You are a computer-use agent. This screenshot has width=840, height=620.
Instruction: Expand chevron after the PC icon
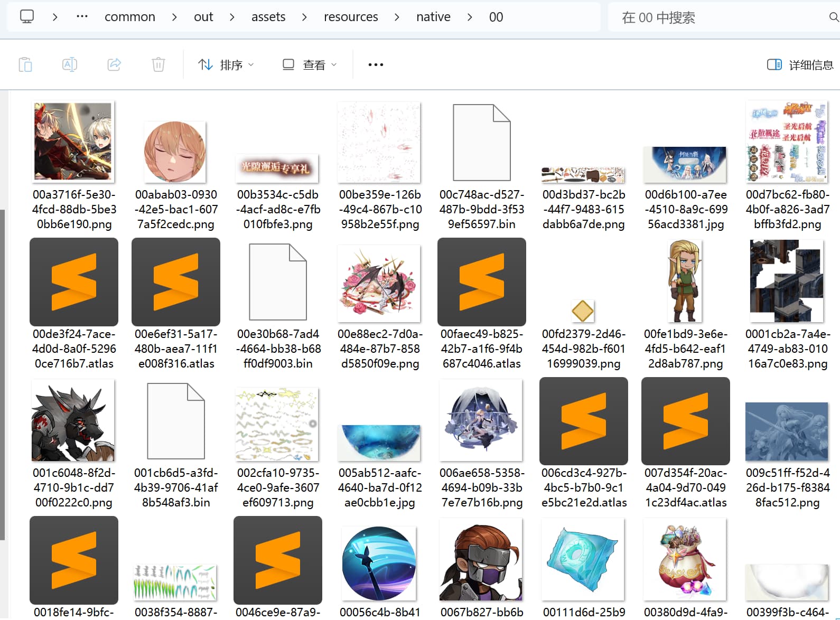[55, 17]
